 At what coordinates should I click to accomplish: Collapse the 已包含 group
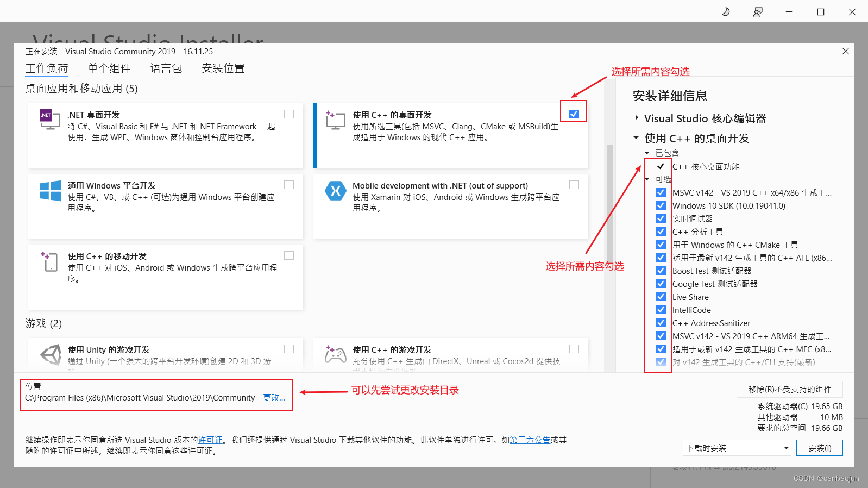coord(647,153)
